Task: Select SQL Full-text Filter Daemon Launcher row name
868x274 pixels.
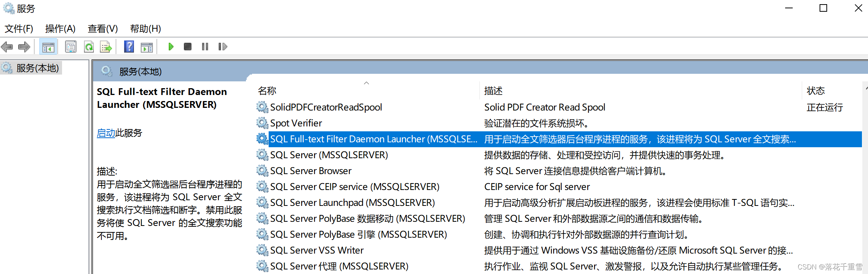Action: (374, 139)
